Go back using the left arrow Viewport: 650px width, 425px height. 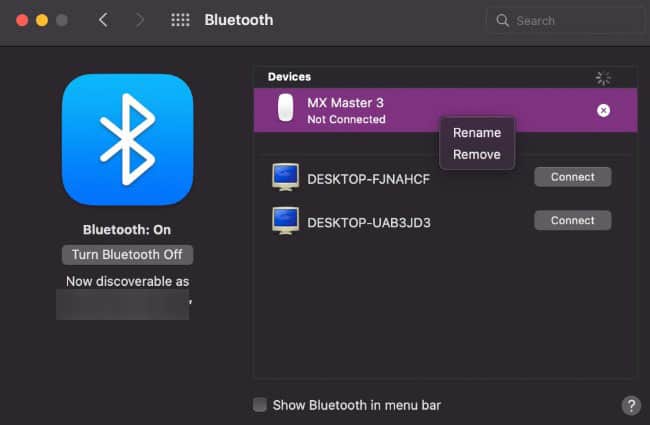[103, 20]
